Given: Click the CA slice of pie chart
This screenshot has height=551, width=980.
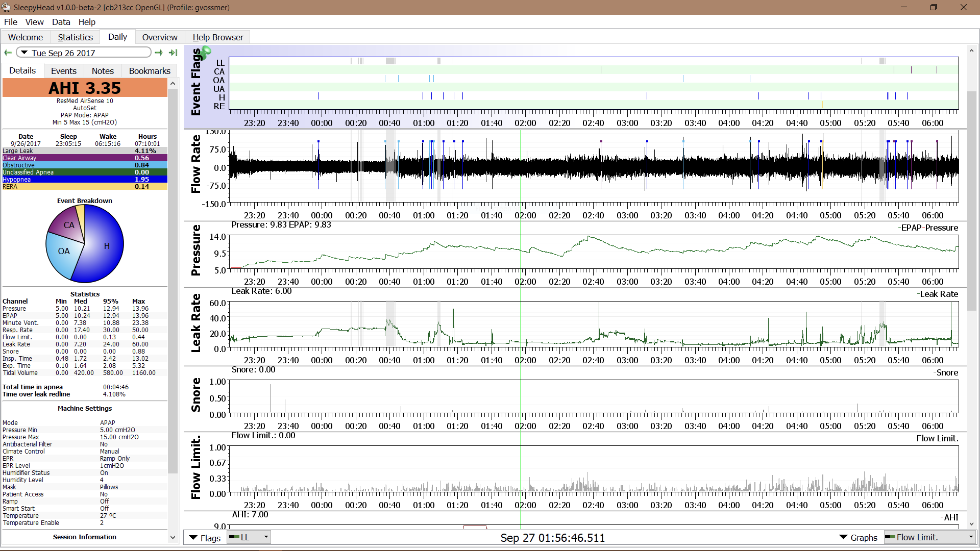Looking at the screenshot, I should [69, 225].
